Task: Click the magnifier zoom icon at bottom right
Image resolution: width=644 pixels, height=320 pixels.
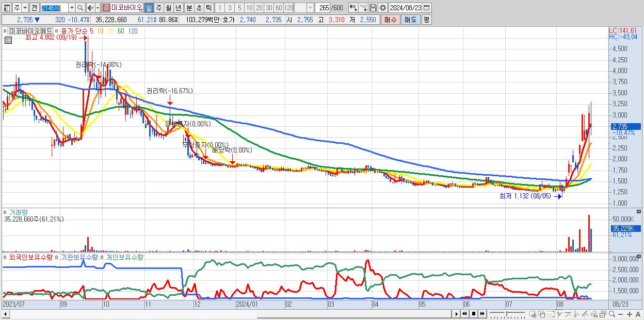Action: click(x=612, y=314)
